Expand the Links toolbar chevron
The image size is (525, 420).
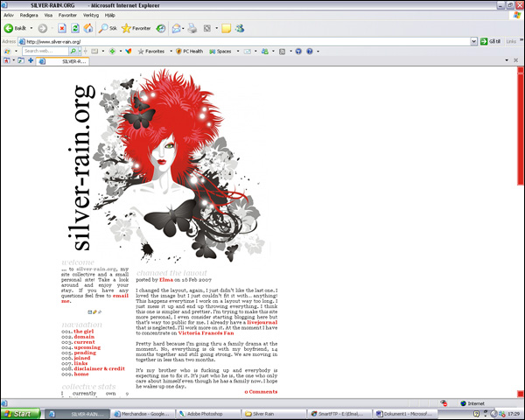pyautogui.click(x=521, y=40)
